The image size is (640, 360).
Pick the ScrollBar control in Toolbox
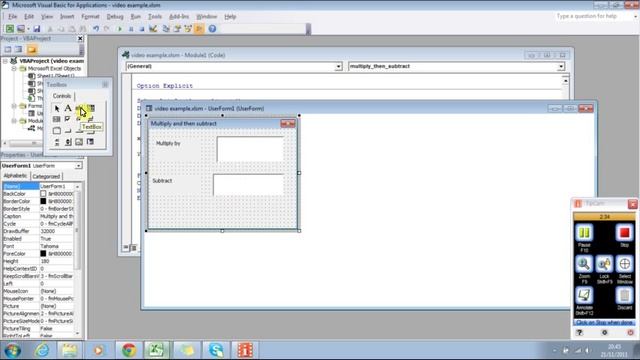coord(57,142)
